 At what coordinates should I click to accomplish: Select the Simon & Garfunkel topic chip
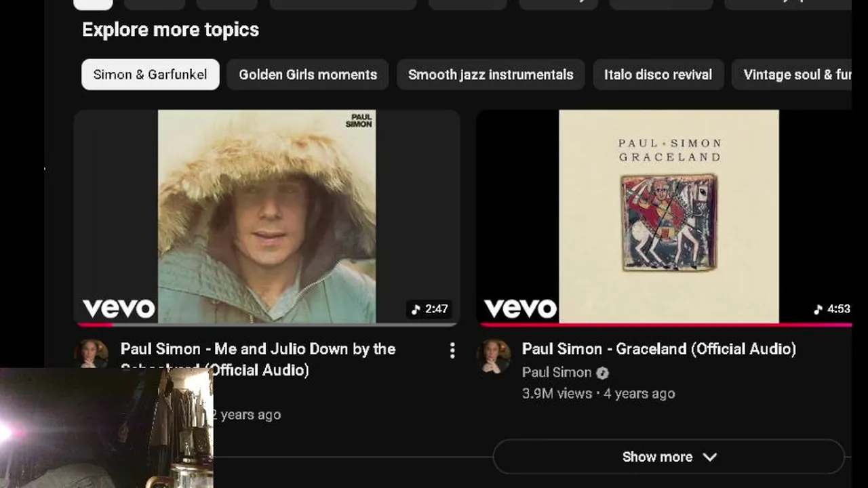coord(151,75)
